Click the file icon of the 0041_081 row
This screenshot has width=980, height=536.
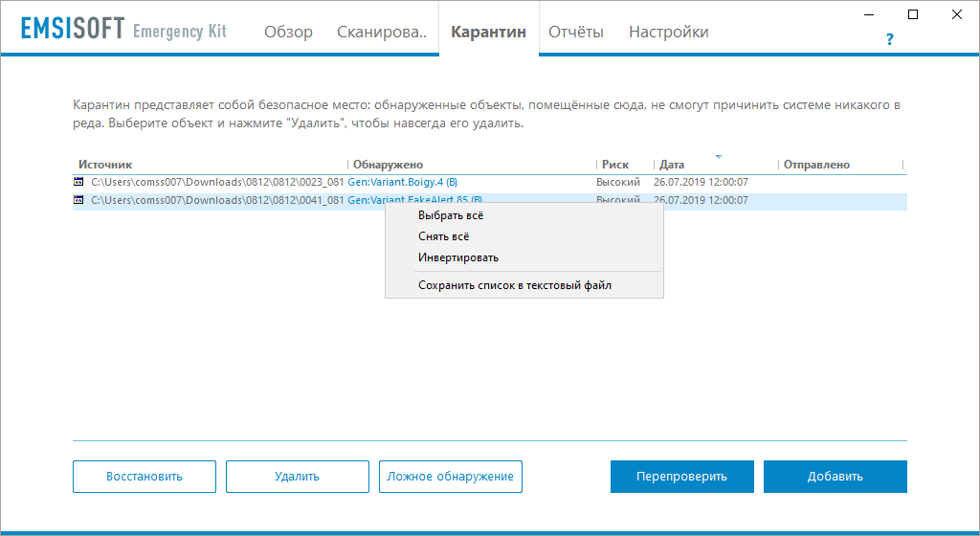78,201
